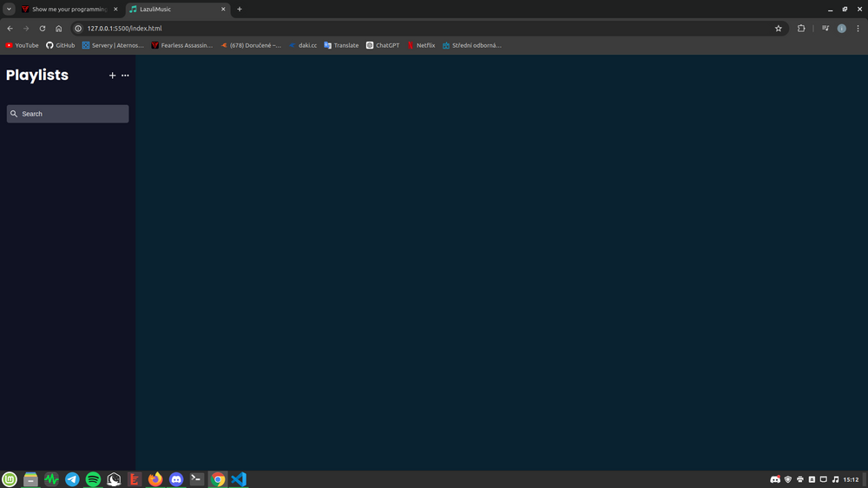The image size is (868, 488).
Task: Open Visual Studio Code from taskbar
Action: point(239,479)
